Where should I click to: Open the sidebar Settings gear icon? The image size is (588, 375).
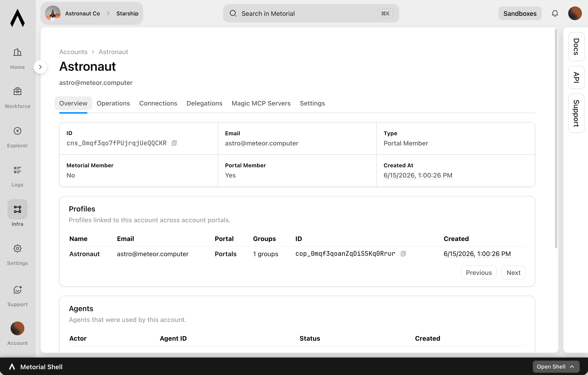(17, 248)
